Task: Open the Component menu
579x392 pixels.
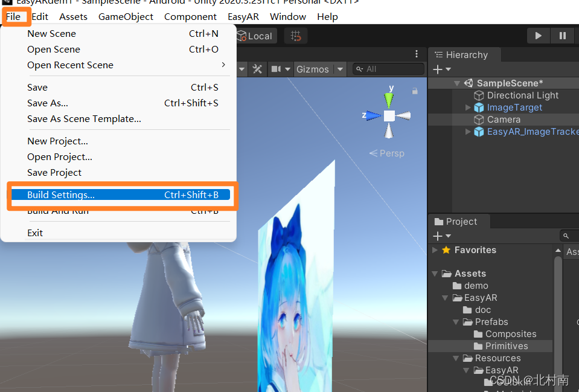Action: [x=190, y=17]
